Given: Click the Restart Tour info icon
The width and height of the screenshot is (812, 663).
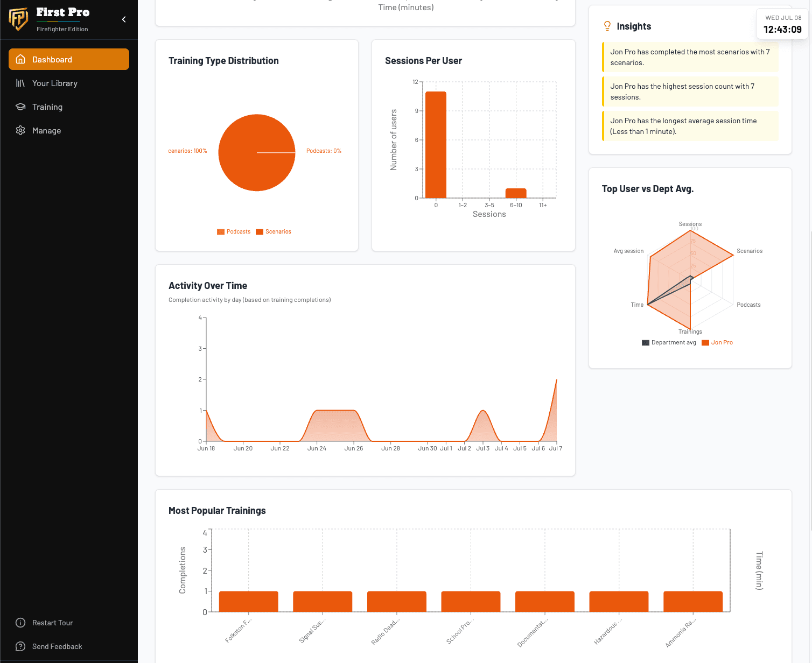Looking at the screenshot, I should point(20,623).
